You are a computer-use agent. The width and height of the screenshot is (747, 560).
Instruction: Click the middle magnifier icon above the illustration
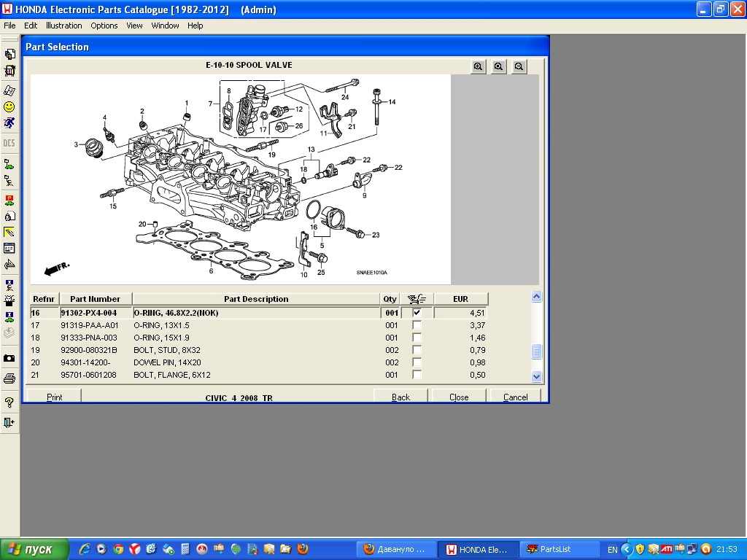point(498,66)
